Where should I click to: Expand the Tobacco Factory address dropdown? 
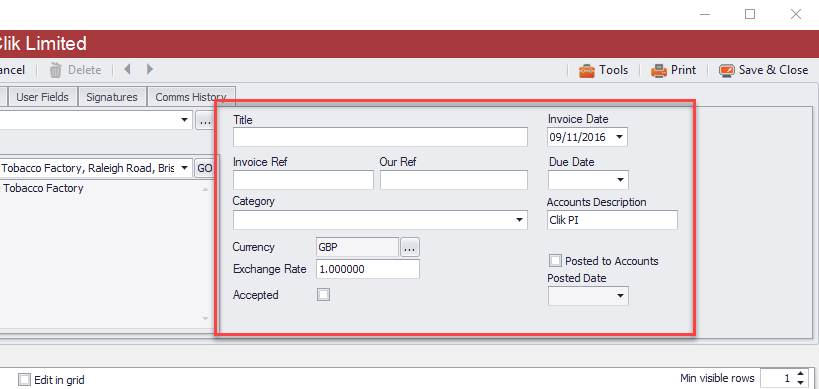point(184,168)
